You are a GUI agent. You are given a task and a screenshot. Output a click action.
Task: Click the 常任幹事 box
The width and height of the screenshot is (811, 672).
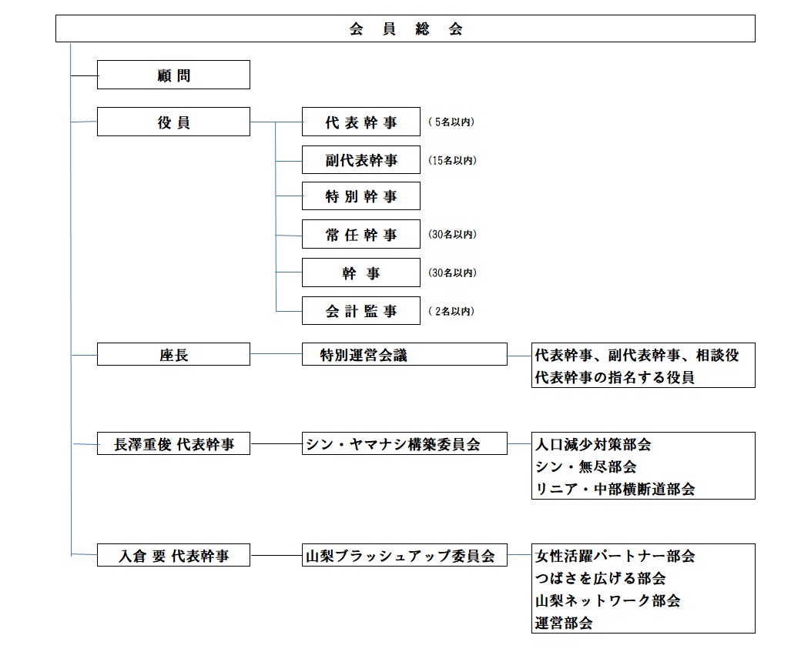[361, 235]
